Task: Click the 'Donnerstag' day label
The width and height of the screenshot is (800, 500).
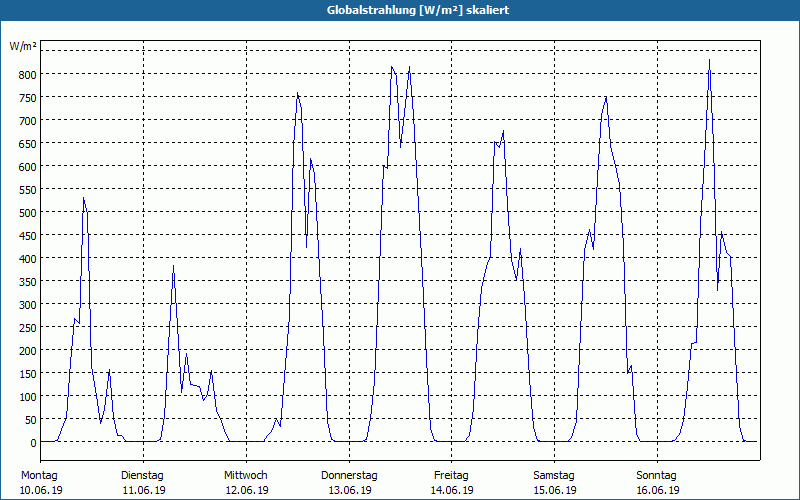Action: (349, 476)
